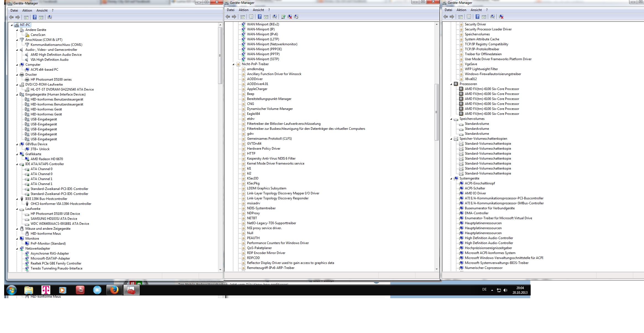Scan for hardware changes in left window toolbar
Viewport: 644px width, 333px height.
pyautogui.click(x=50, y=17)
